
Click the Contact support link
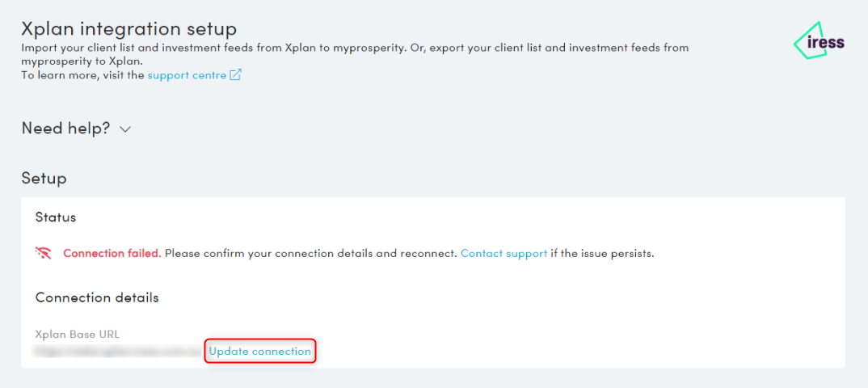504,253
